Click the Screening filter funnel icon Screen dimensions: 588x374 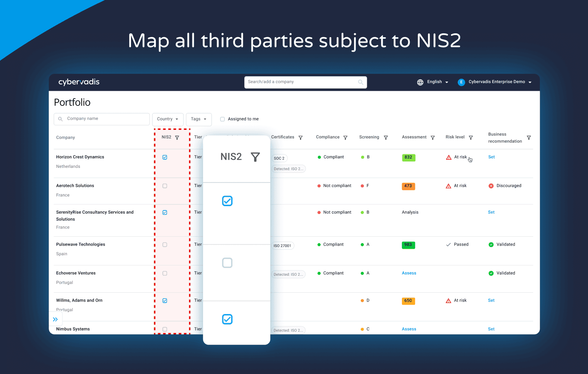click(386, 138)
